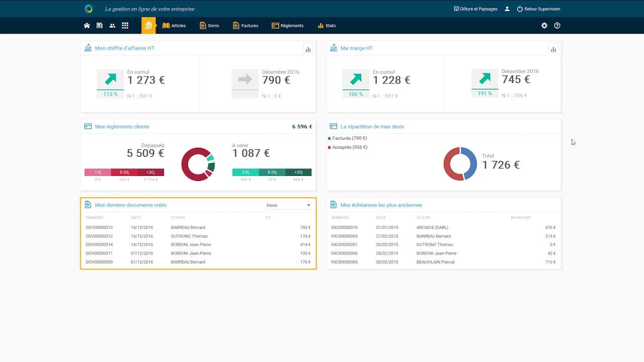
Task: Expand the company selector Clôture et Paysages
Action: [x=475, y=9]
